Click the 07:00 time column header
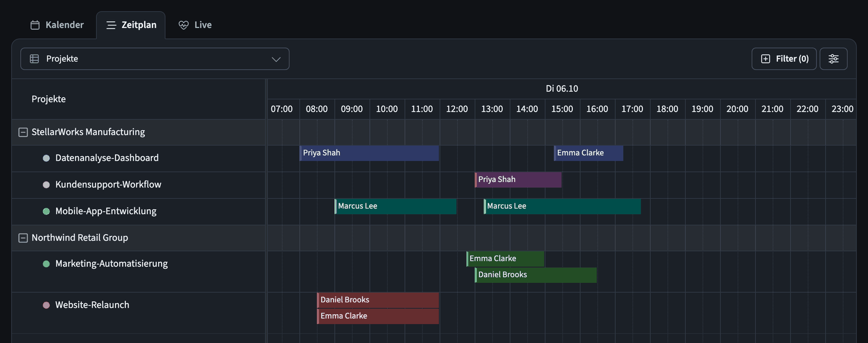The image size is (868, 343). (x=282, y=109)
